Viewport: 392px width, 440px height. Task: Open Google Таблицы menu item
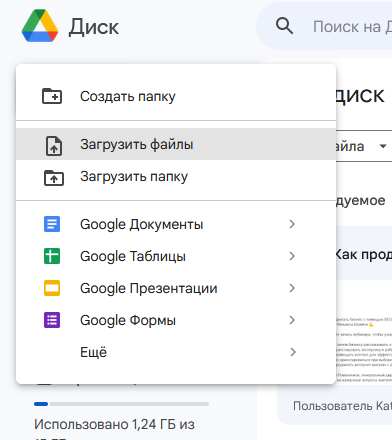point(176,256)
